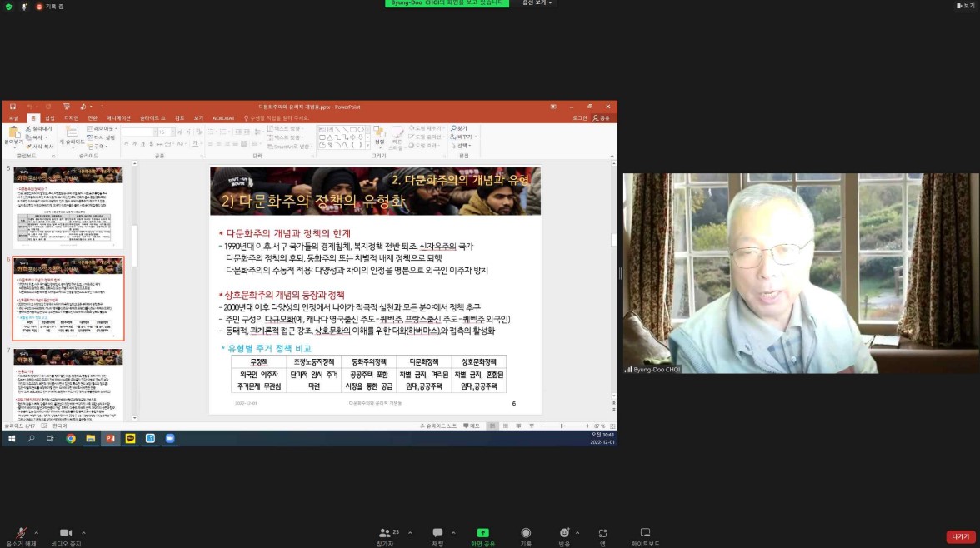Open the 레이아웃 layout dropdown
980x548 pixels.
pos(102,129)
